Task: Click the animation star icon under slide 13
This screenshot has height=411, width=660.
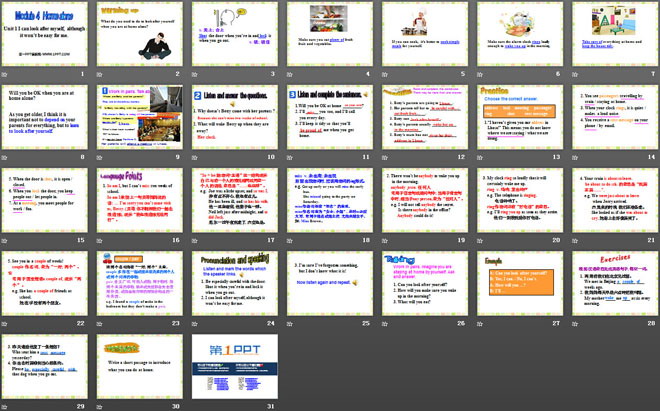Action: tap(480, 157)
